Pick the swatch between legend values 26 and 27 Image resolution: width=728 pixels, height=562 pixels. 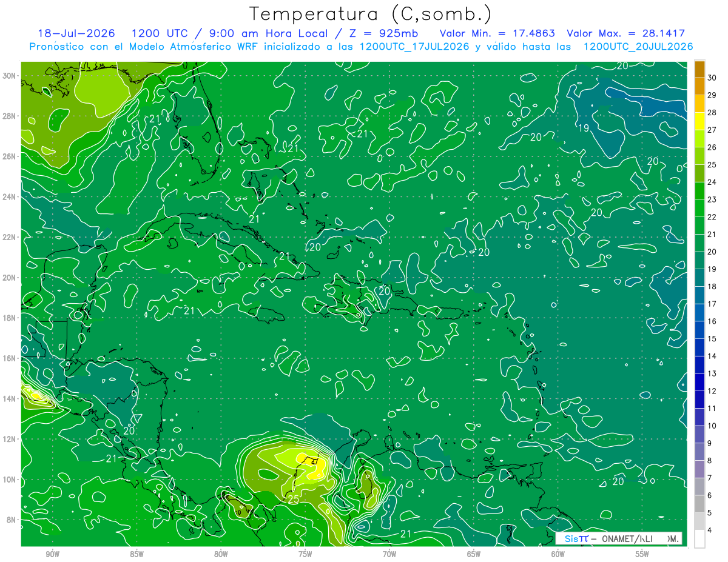(x=699, y=138)
